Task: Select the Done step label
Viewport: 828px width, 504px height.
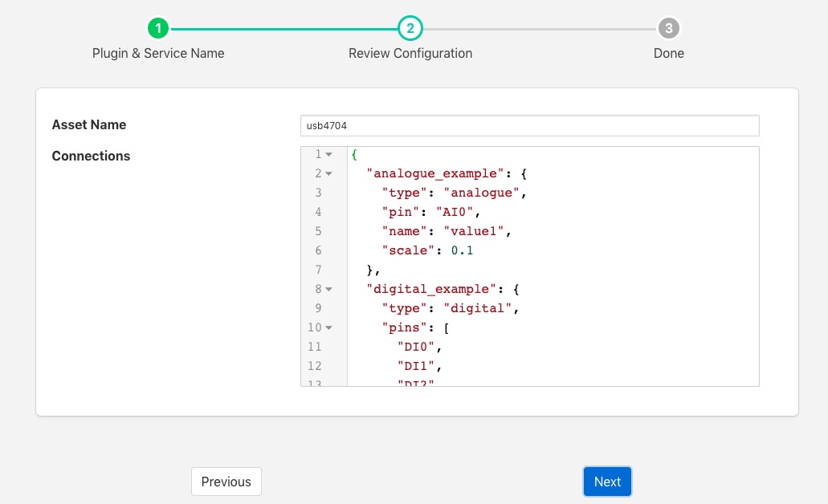Action: coord(668,53)
